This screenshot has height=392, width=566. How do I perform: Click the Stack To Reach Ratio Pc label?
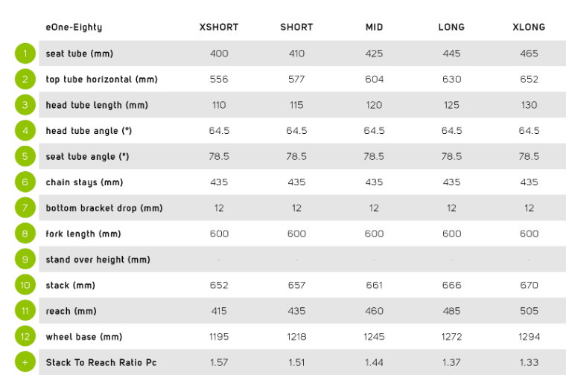pyautogui.click(x=101, y=362)
